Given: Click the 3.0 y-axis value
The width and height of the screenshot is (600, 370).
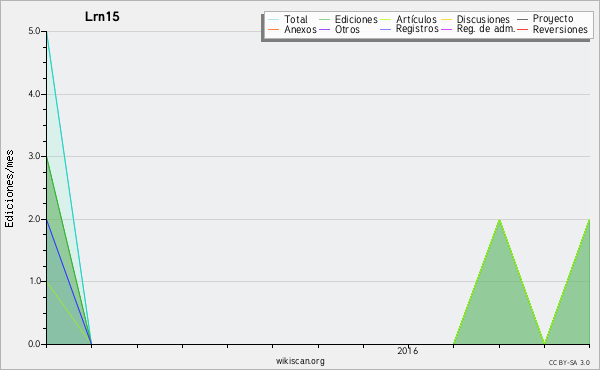Looking at the screenshot, I should [34, 156].
